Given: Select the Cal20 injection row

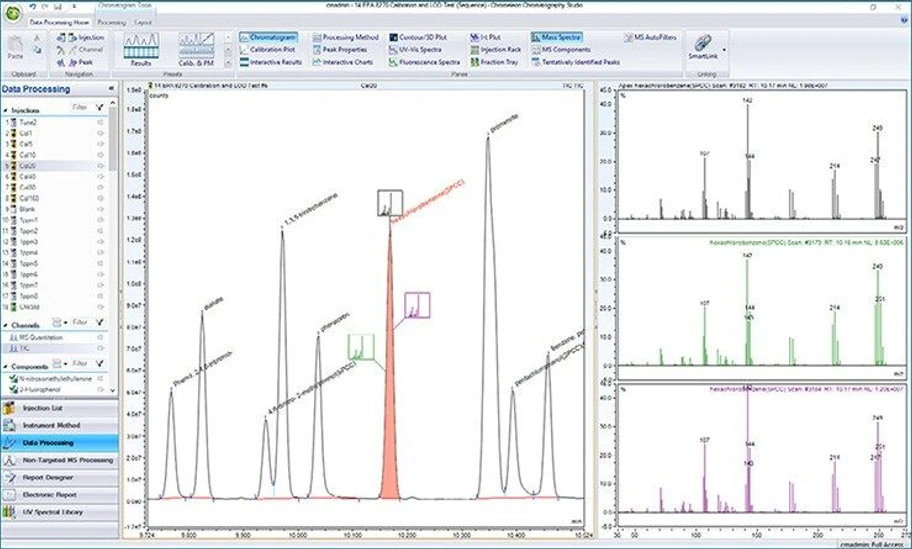Looking at the screenshot, I should (x=54, y=166).
